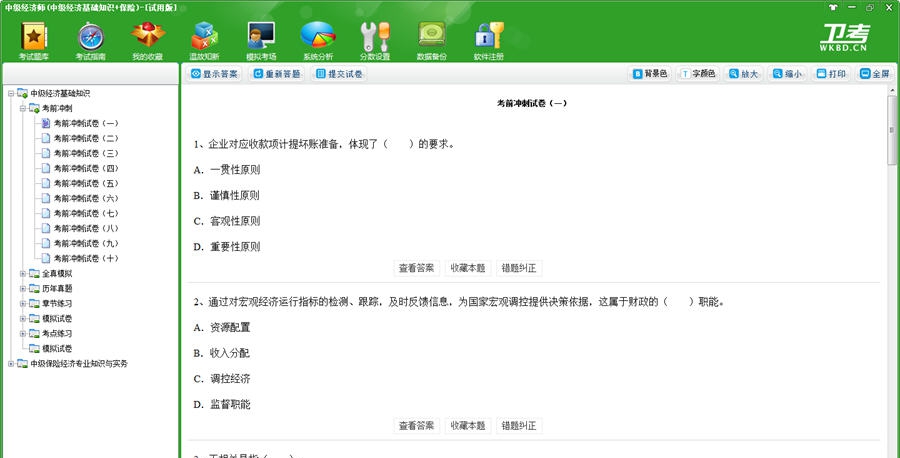
Task: Expand the 模拟试卷 node above 考点练习
Action: (22, 318)
